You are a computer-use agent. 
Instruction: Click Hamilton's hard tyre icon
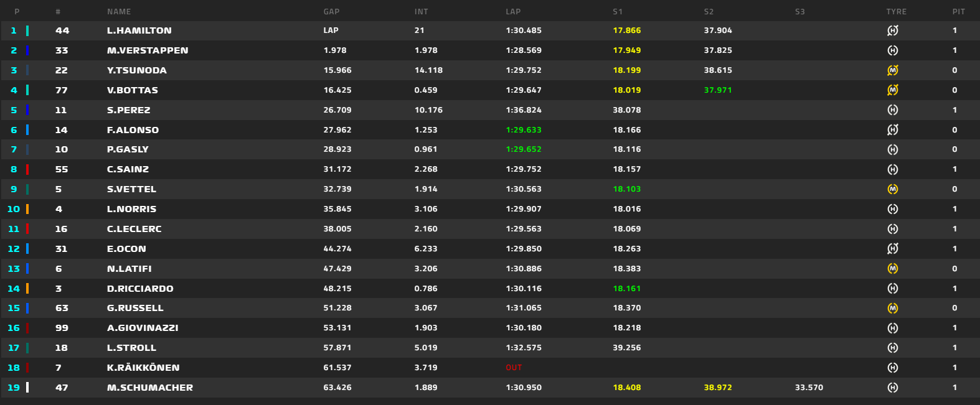(x=893, y=30)
